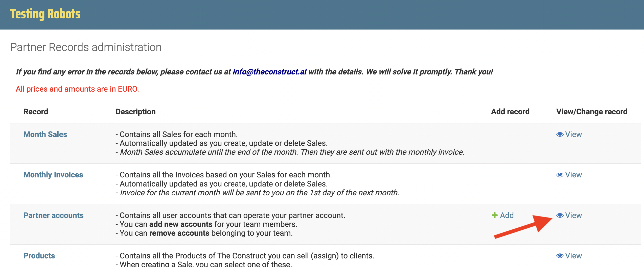Click the eye icon in Monthly Invoices row
Screen dimensions: 644x267
tap(560, 175)
